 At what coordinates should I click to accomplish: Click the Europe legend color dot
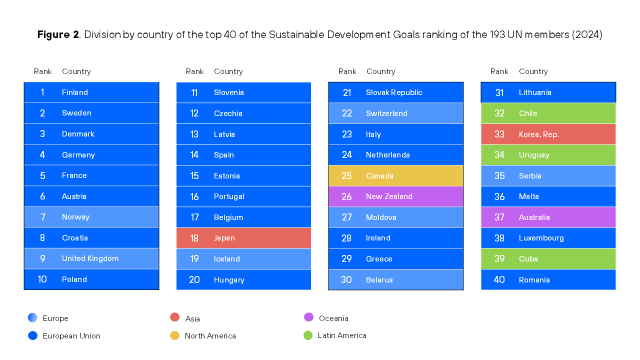click(33, 318)
